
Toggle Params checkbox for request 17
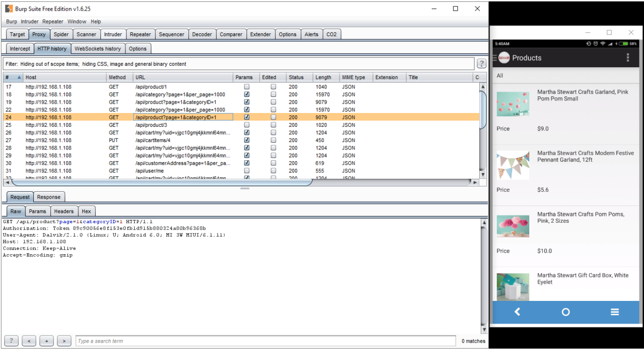(x=247, y=87)
